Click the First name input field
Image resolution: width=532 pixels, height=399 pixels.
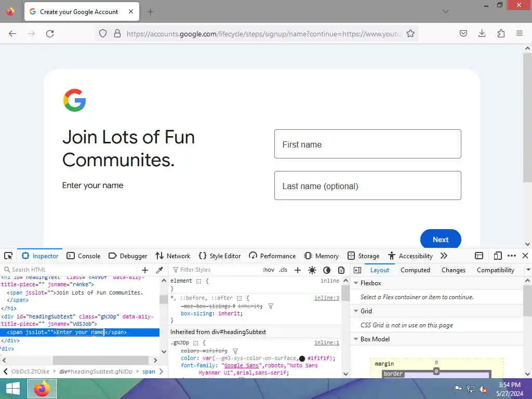[x=367, y=144]
